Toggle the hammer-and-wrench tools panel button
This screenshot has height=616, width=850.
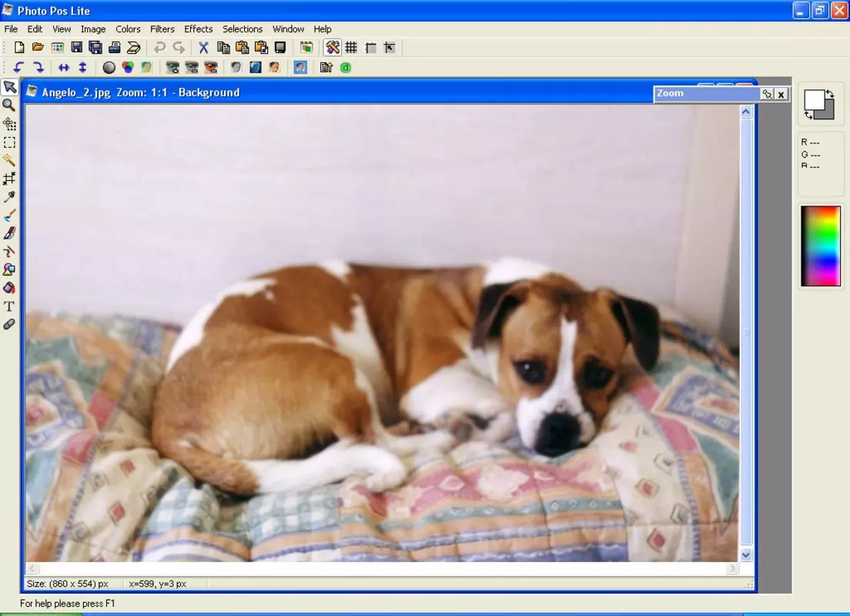(x=333, y=48)
